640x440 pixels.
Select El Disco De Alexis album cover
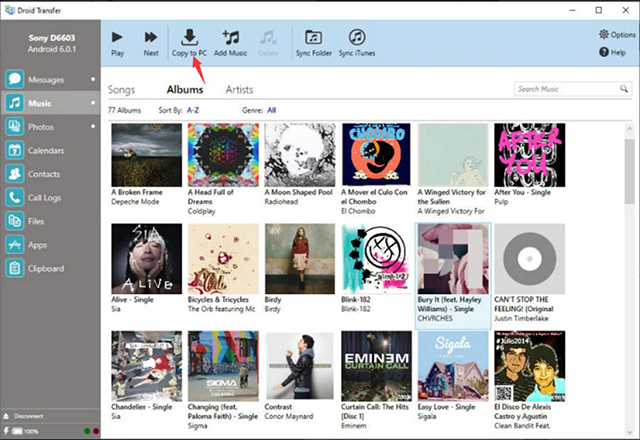click(x=530, y=366)
